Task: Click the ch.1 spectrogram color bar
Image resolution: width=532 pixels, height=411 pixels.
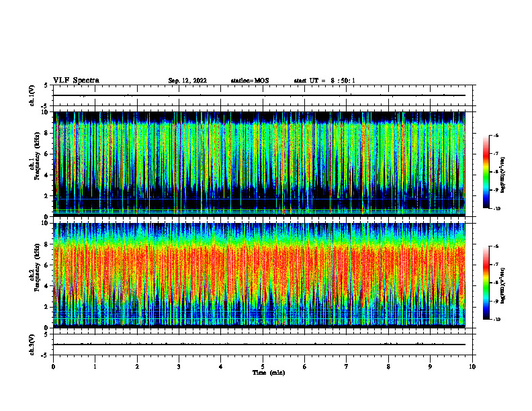Action: click(486, 172)
